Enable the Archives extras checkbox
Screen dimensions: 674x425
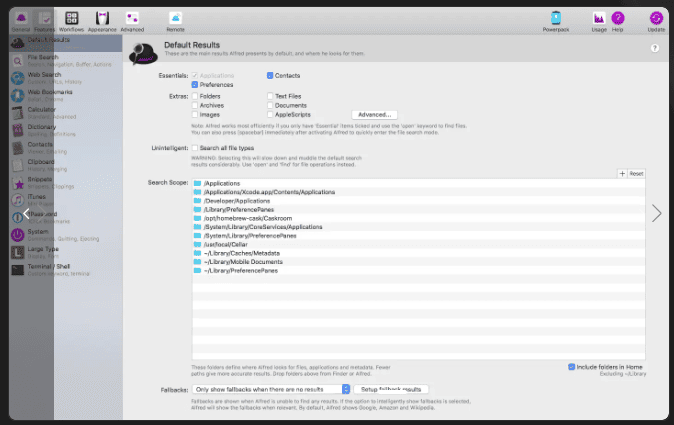click(x=195, y=105)
